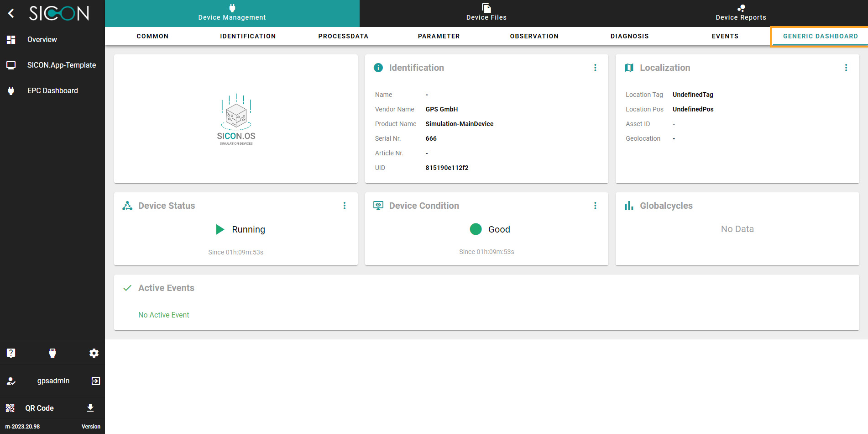Click the SICON.OS device thumbnail image
Screen dimensions: 868x434
(236, 119)
